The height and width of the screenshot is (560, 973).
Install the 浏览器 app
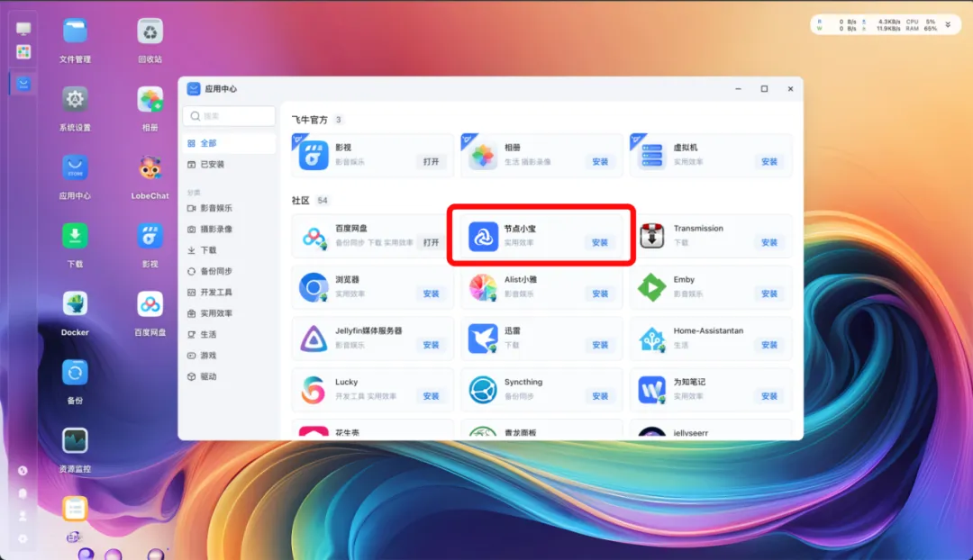432,294
